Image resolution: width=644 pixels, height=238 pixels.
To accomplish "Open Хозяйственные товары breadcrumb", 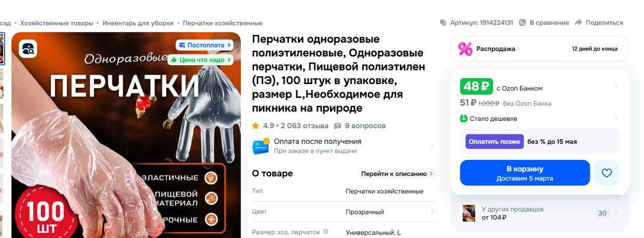I will pos(57,23).
